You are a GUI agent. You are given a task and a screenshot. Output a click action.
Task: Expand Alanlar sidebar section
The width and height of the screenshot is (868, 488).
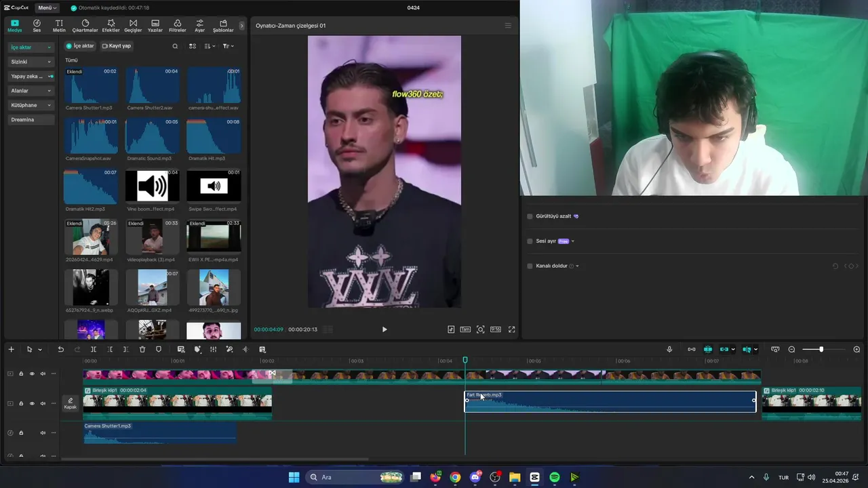point(31,91)
